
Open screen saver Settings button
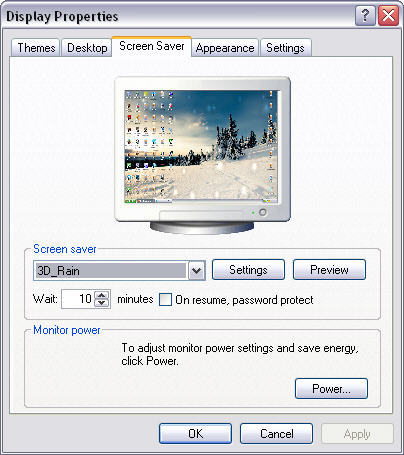(248, 270)
